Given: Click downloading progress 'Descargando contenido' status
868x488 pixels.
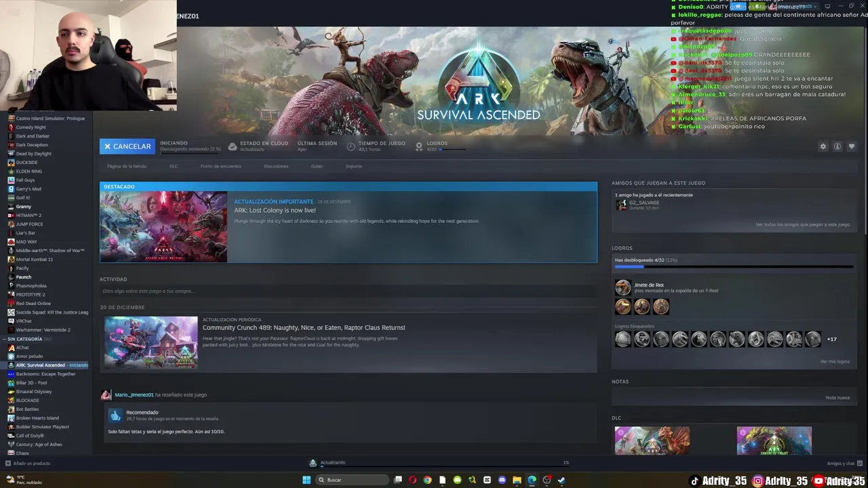Looking at the screenshot, I should (191, 149).
